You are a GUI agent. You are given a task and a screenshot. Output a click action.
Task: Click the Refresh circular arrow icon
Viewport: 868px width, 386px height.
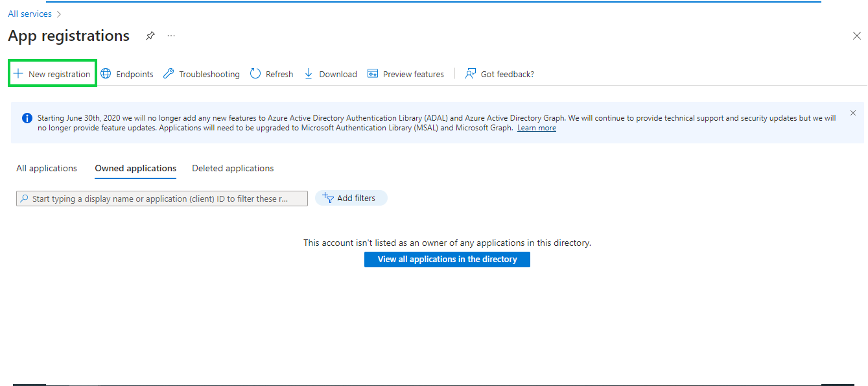(255, 74)
